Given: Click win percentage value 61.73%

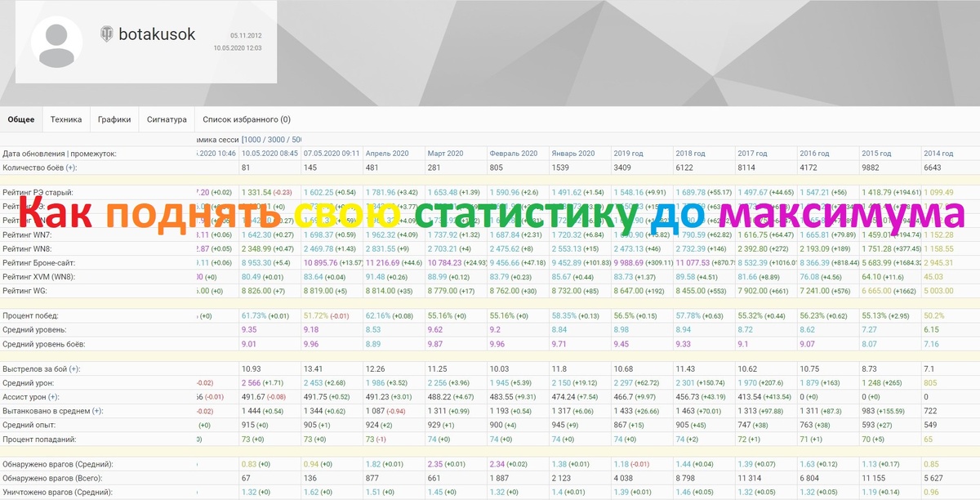Looking at the screenshot, I should click(255, 315).
